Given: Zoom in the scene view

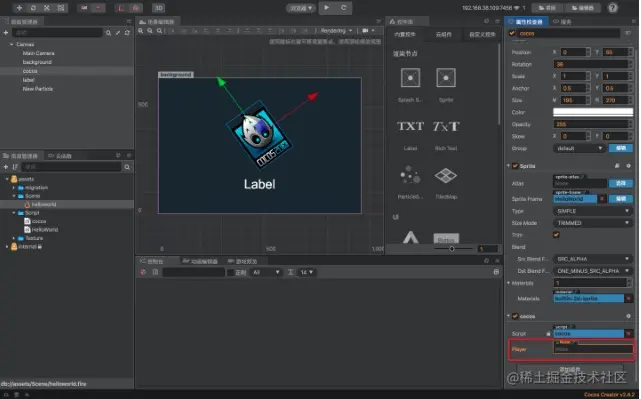Looking at the screenshot, I should pos(141,31).
